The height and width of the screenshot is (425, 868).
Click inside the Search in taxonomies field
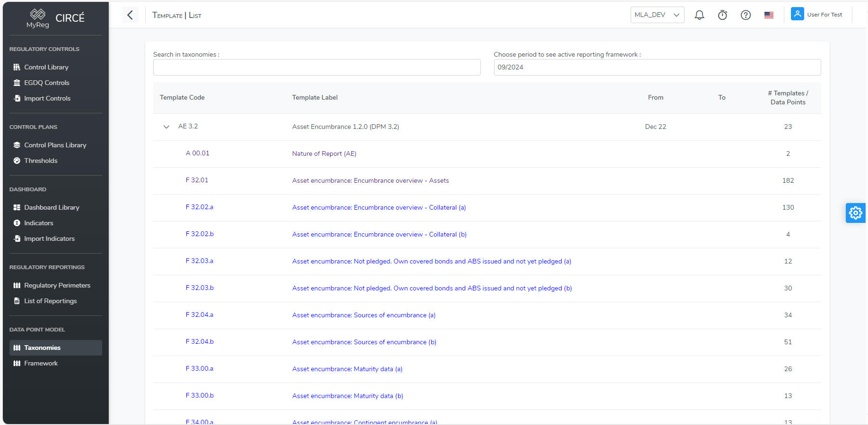(x=317, y=67)
